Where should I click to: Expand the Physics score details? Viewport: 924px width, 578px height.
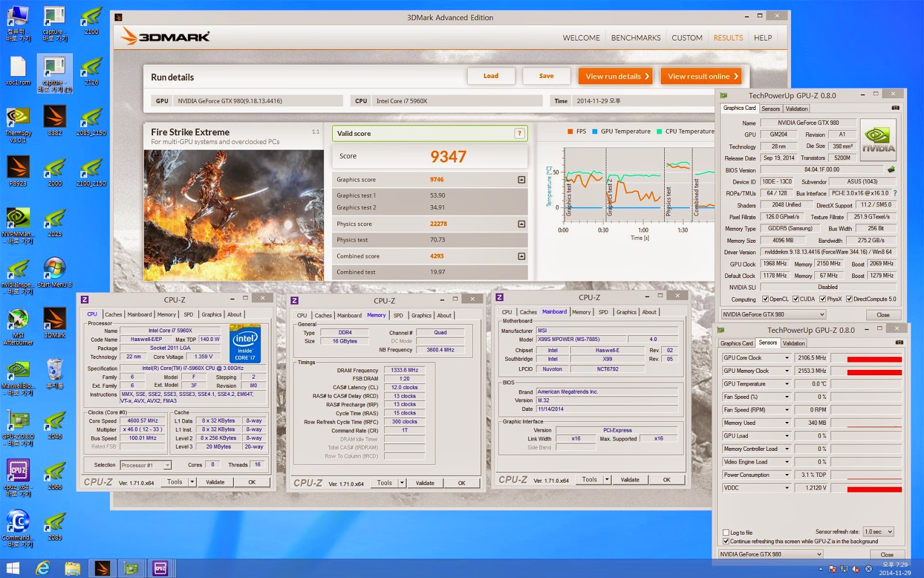(x=521, y=224)
